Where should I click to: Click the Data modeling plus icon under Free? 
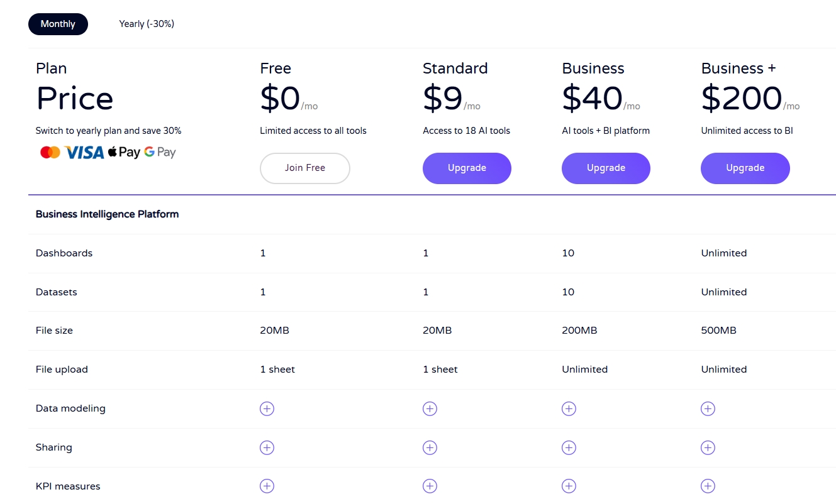[267, 408]
